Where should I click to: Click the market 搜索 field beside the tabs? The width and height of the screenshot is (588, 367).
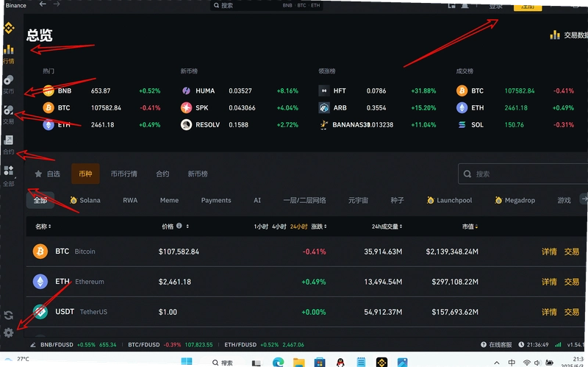(523, 174)
